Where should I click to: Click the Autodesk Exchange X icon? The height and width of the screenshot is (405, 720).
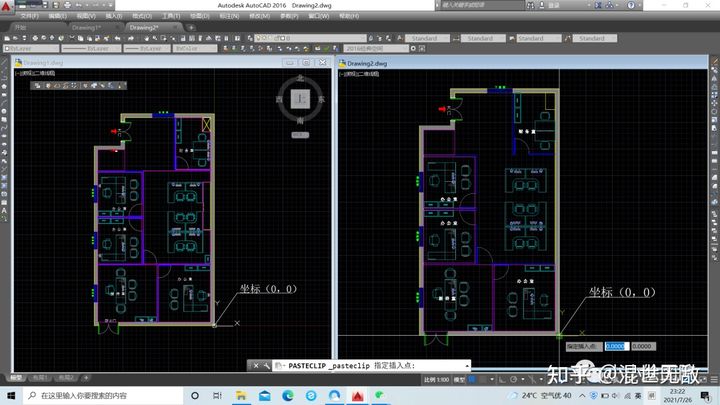point(598,5)
